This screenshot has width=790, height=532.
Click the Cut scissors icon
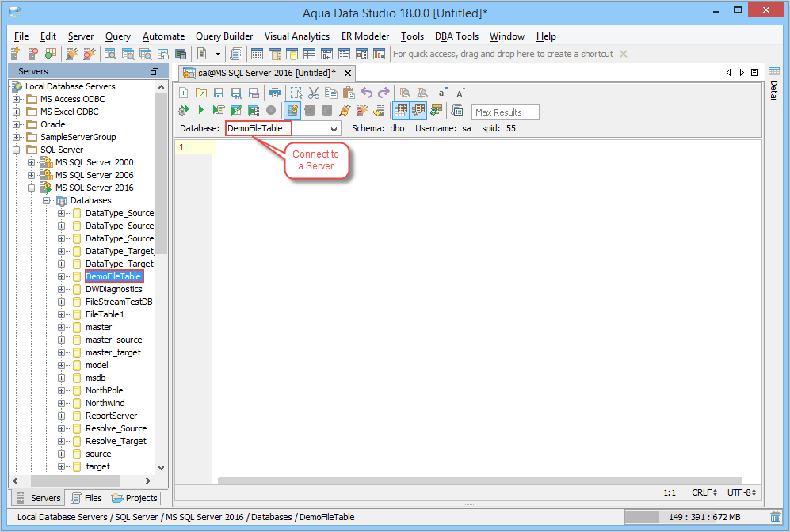(x=313, y=93)
